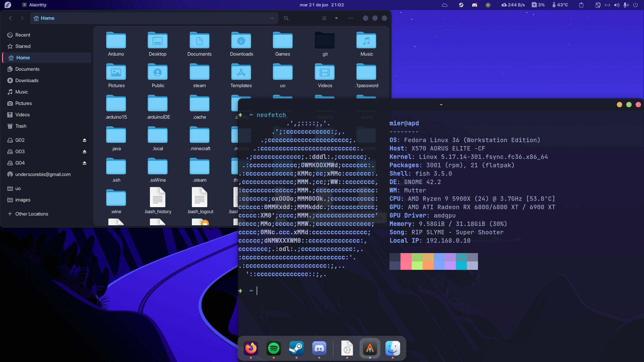Select the microphone status icon in menubar
644x362 pixels.
[x=626, y=5]
